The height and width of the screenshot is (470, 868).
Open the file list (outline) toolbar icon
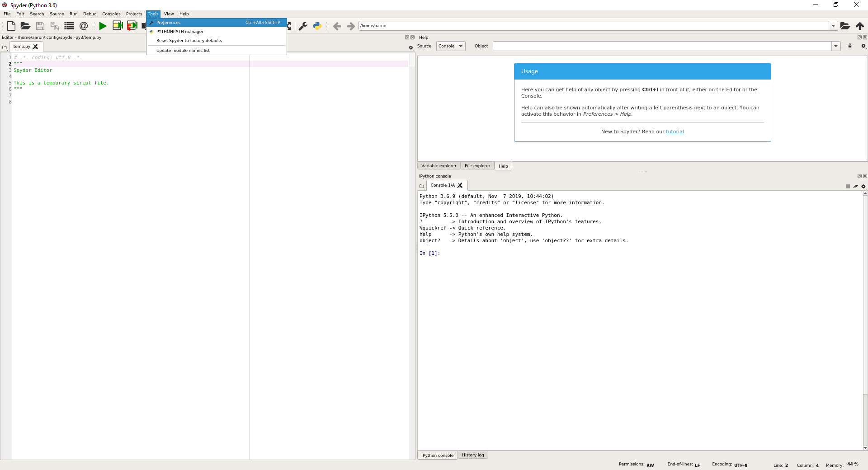coord(69,26)
